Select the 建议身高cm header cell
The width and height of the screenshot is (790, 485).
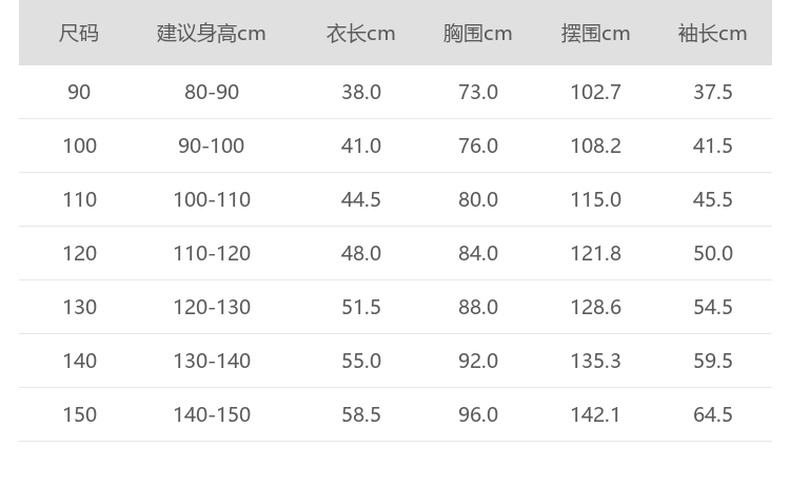(x=211, y=33)
